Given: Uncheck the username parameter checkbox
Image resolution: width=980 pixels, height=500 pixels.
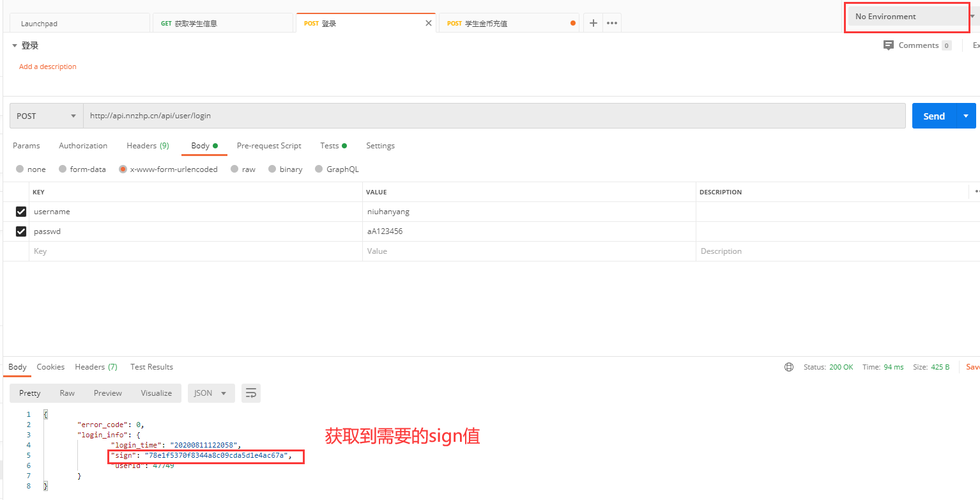Looking at the screenshot, I should 21,211.
